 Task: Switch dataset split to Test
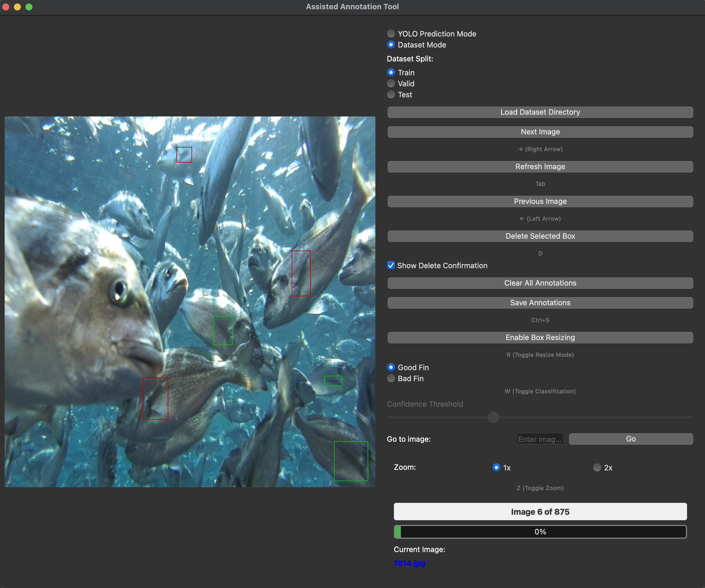[x=391, y=94]
